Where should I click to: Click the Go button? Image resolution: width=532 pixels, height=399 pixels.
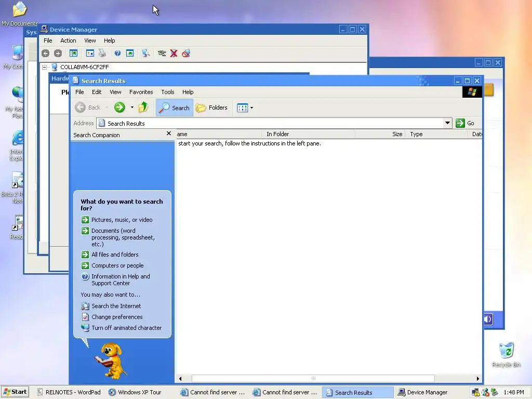click(465, 123)
